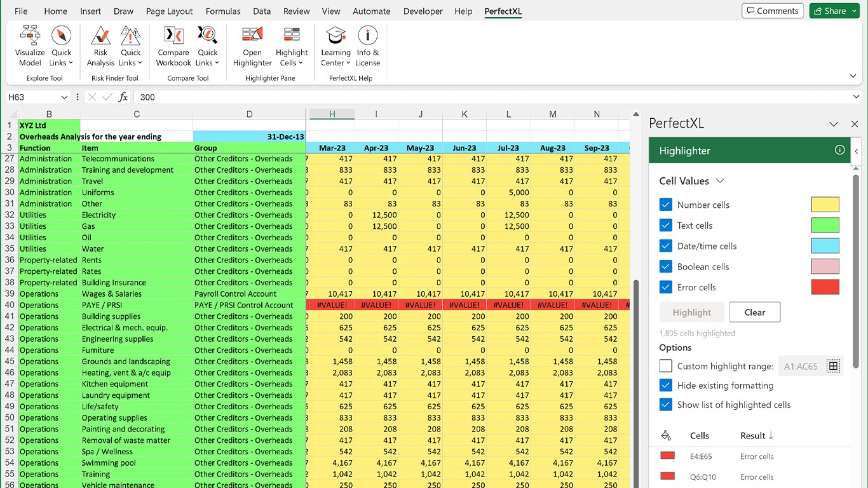Viewport: 868px width, 488px height.
Task: Select row 40 header
Action: pyautogui.click(x=10, y=305)
